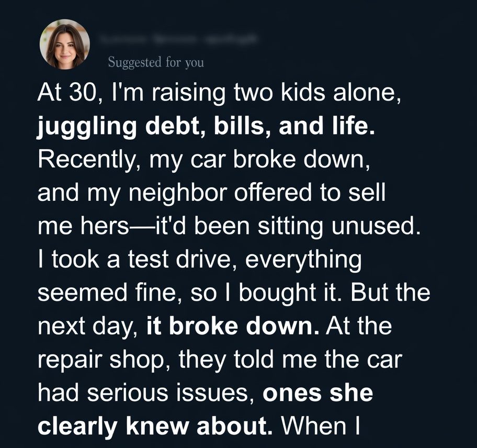Click the bold words "ones she"
Image resolution: width=477 pixels, height=448 pixels.
pos(317,393)
